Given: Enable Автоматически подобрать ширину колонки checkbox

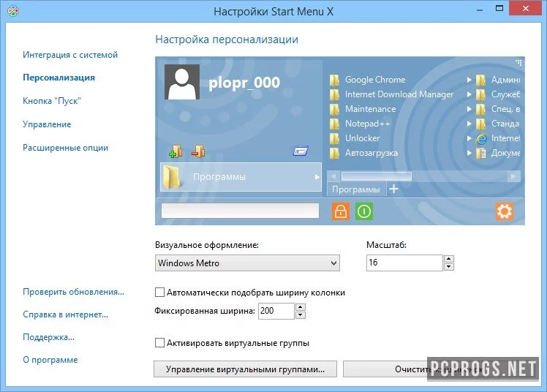Looking at the screenshot, I should (159, 293).
